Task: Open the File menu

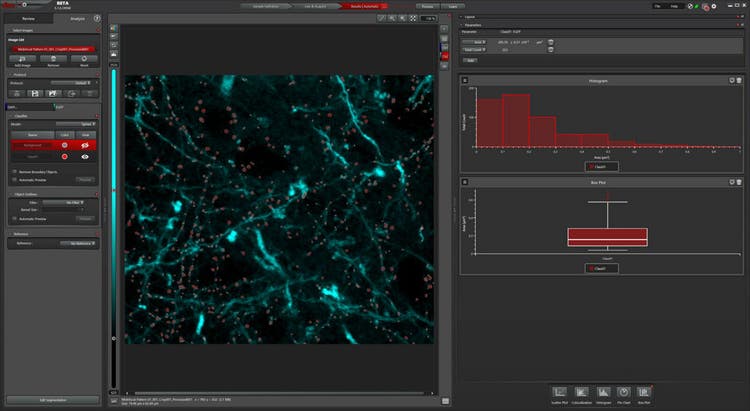Action: coord(658,6)
